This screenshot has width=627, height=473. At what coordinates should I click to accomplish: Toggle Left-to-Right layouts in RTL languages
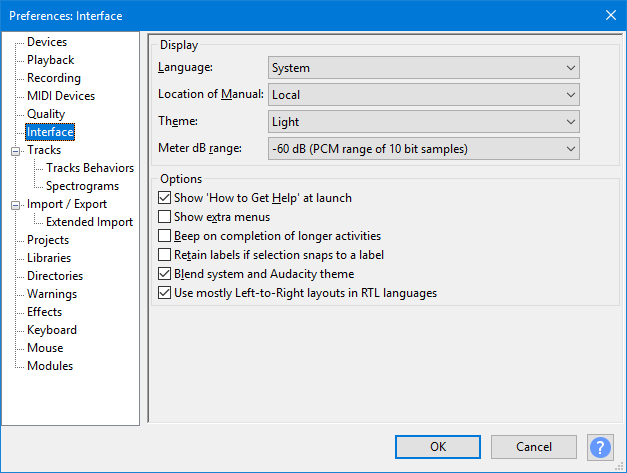tap(164, 293)
